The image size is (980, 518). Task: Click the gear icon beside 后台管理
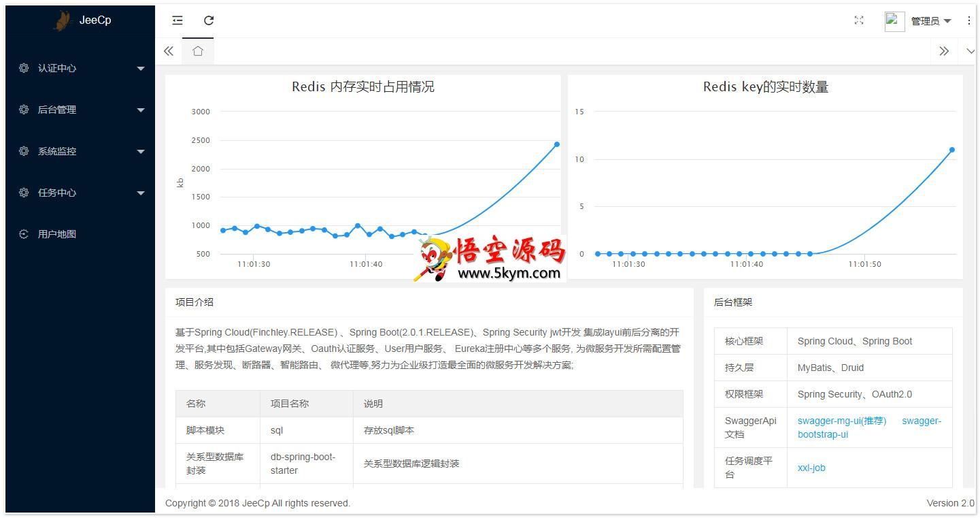click(24, 110)
